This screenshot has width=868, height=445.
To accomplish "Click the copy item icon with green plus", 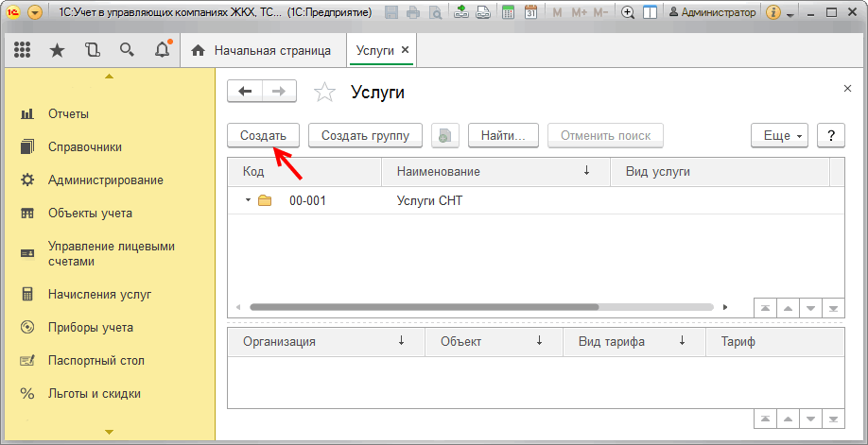I will point(445,136).
